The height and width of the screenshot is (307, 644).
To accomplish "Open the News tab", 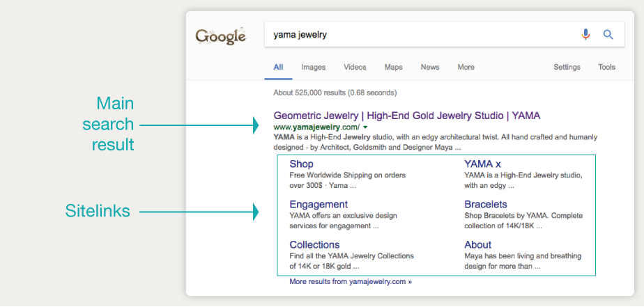I will pyautogui.click(x=430, y=67).
